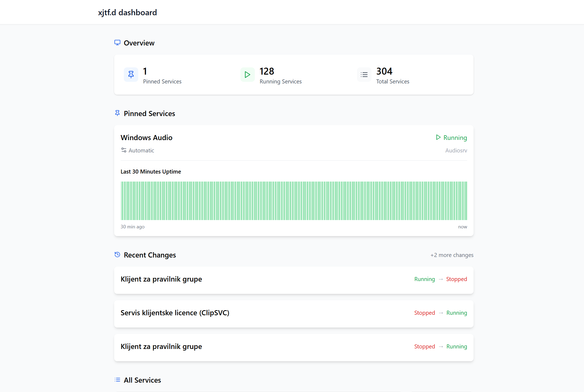Screen dimensions: 584x392
Task: Click the Recent Changes section heading
Action: tap(150, 255)
